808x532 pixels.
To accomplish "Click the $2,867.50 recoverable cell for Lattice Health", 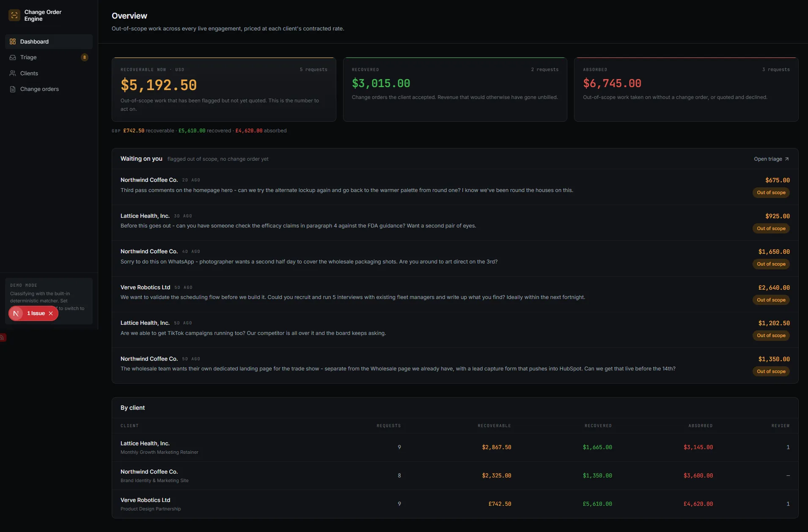I will point(496,447).
